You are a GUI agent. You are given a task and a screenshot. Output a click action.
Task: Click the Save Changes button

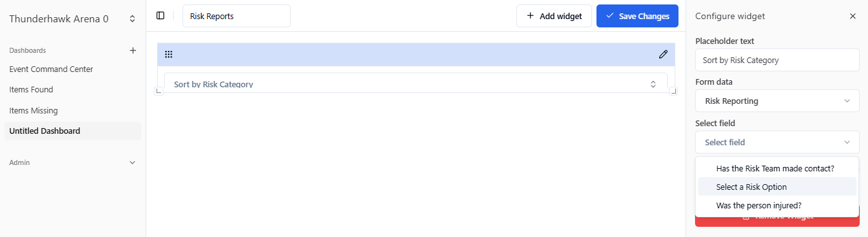[637, 16]
